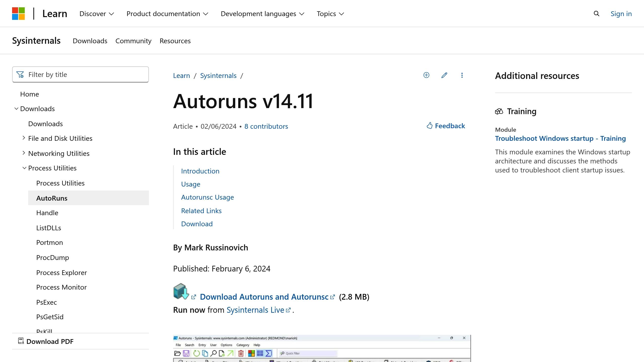The height and width of the screenshot is (362, 644).
Task: Click the Published: February 6, 2024 text
Action: coord(222,268)
